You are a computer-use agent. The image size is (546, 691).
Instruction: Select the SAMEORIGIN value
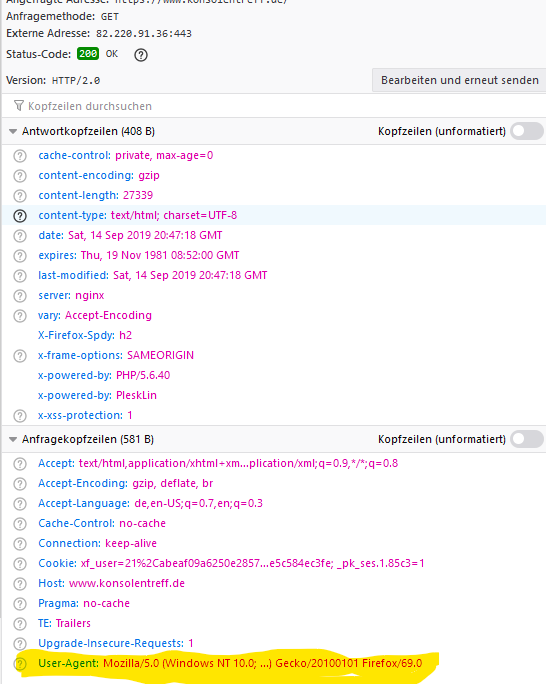[x=160, y=355]
